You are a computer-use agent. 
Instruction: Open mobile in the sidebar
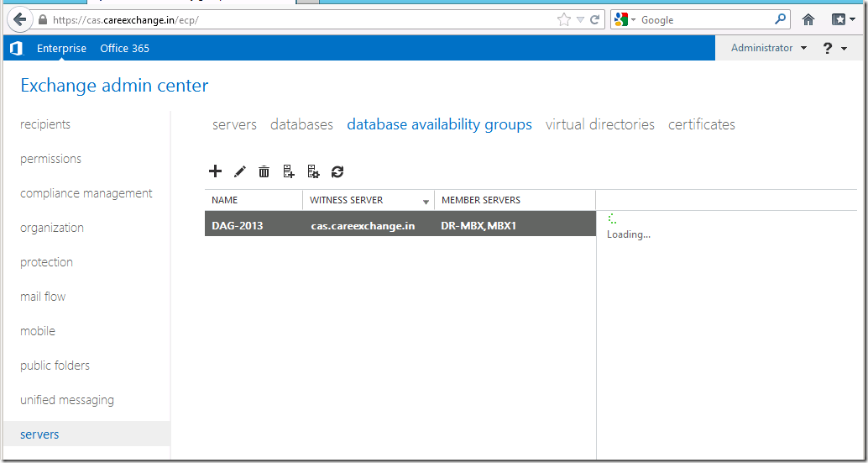click(38, 331)
